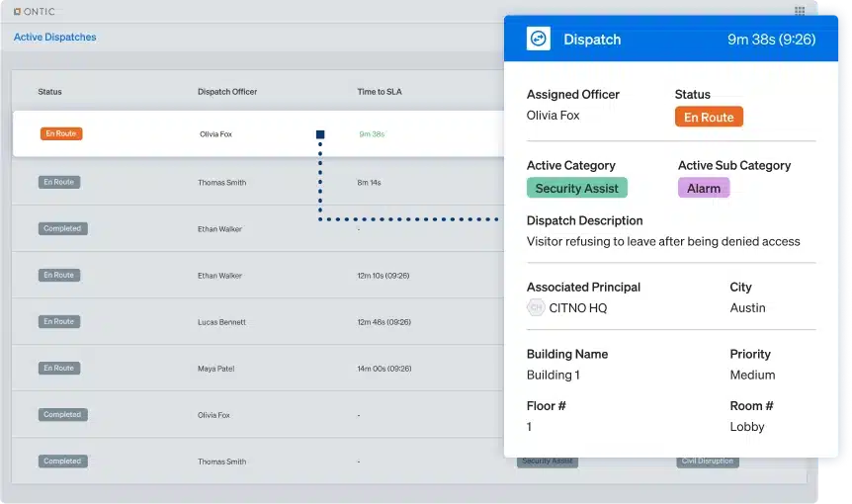This screenshot has width=852, height=504.
Task: Click the 12m 10s (09:26) SLA time
Action: 383,276
